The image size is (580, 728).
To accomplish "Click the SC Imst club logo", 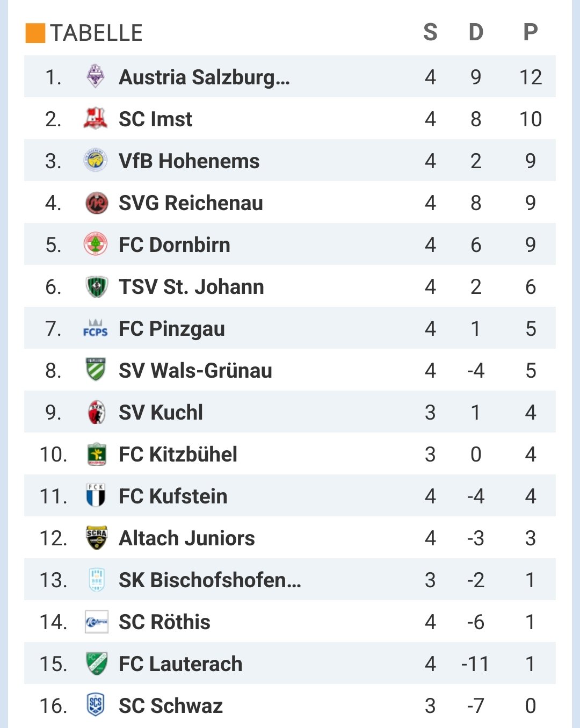I will [96, 118].
